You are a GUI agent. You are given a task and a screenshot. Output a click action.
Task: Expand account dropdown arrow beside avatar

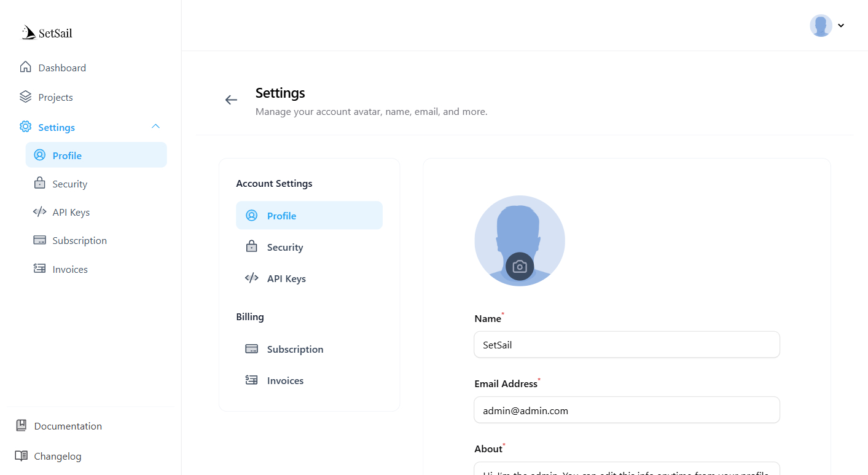pyautogui.click(x=841, y=26)
